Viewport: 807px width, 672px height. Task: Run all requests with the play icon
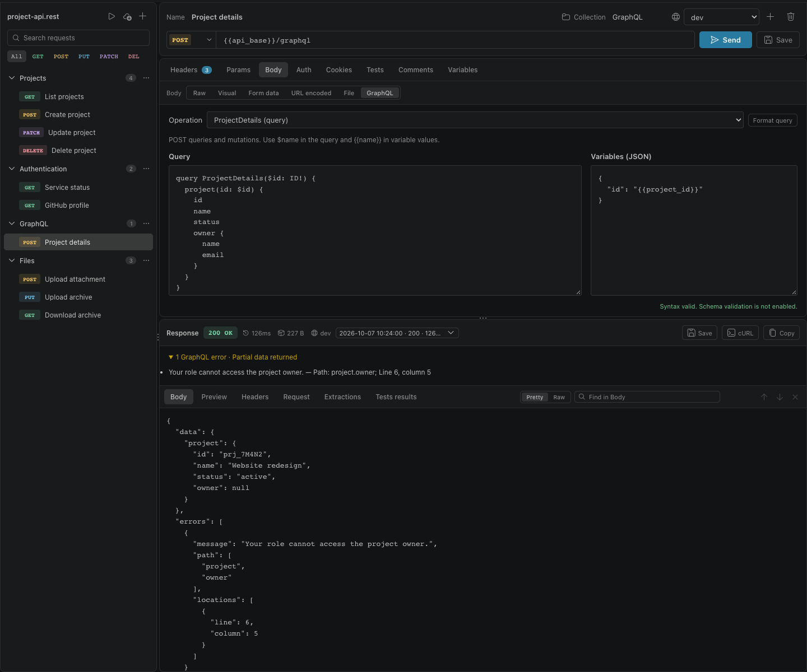click(x=112, y=17)
